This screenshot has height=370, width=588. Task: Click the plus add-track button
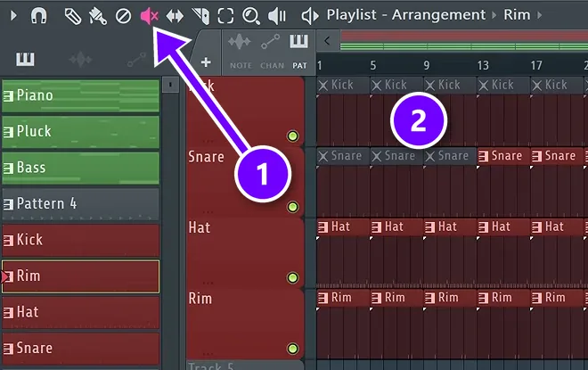[206, 62]
